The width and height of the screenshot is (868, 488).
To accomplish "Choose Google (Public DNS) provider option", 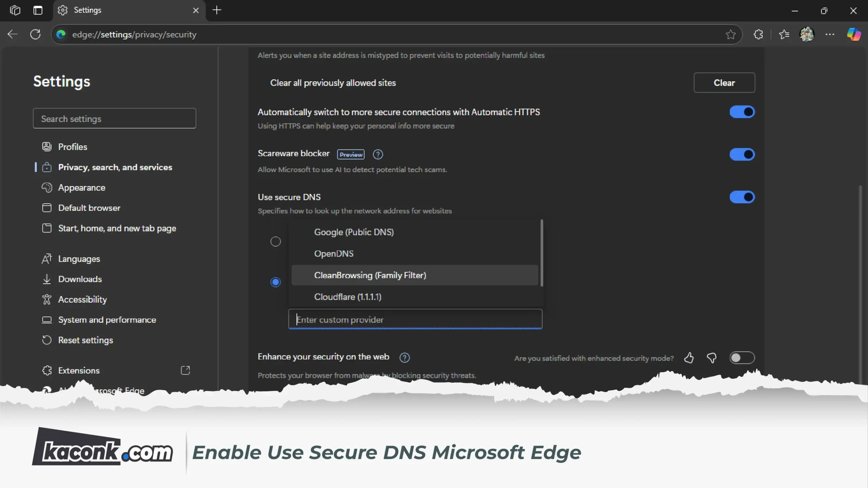I will [354, 232].
